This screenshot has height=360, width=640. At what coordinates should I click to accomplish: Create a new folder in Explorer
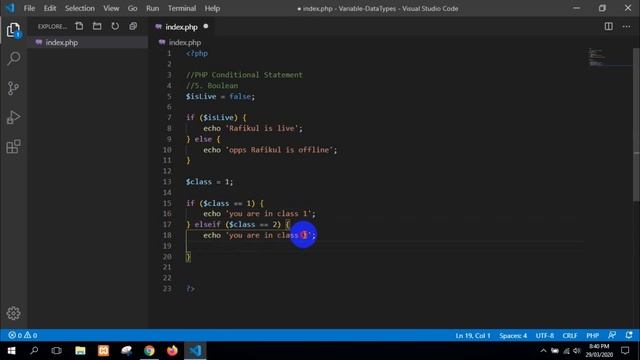click(97, 27)
